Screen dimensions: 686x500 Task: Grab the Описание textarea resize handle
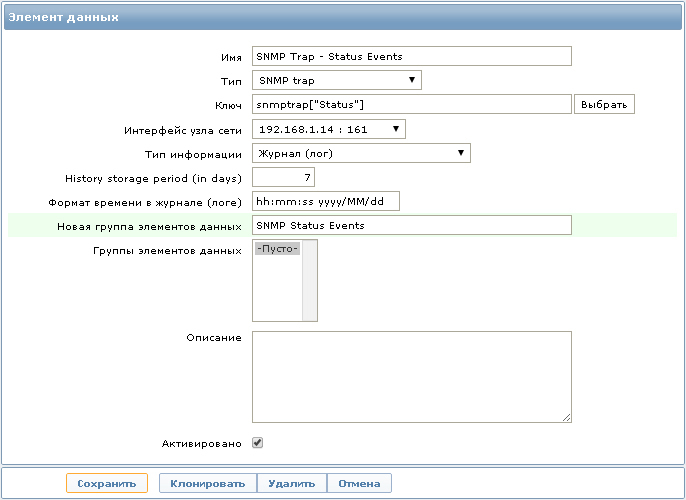point(567,417)
